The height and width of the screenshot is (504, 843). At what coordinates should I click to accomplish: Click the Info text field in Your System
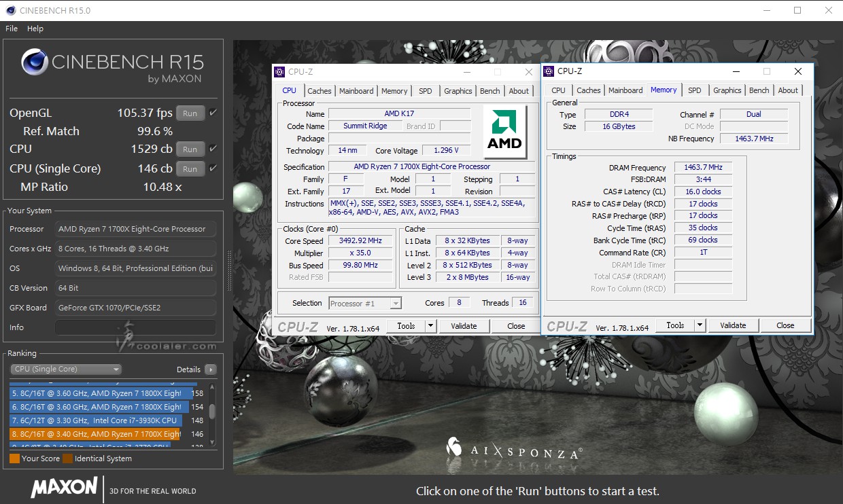point(135,327)
